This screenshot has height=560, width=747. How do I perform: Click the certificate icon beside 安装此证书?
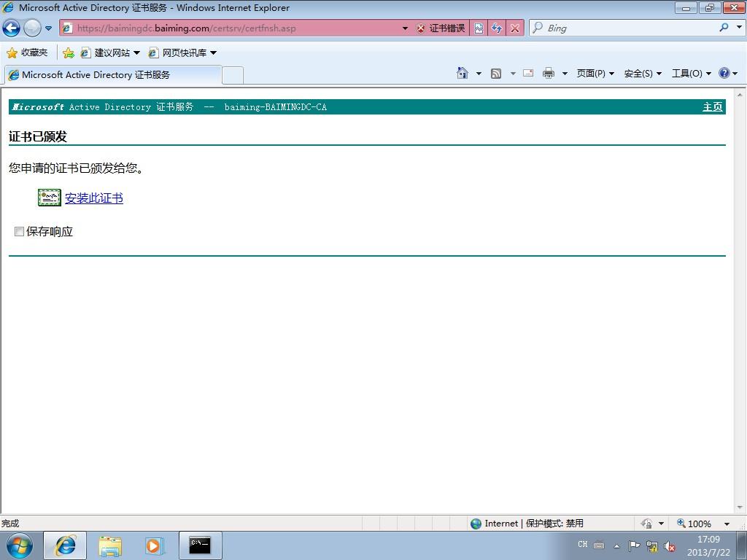coord(50,198)
